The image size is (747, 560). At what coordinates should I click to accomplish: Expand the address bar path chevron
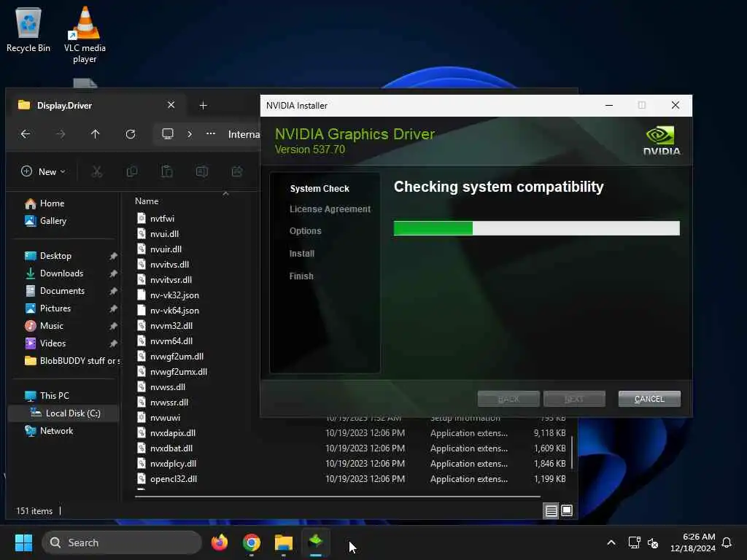(x=190, y=134)
